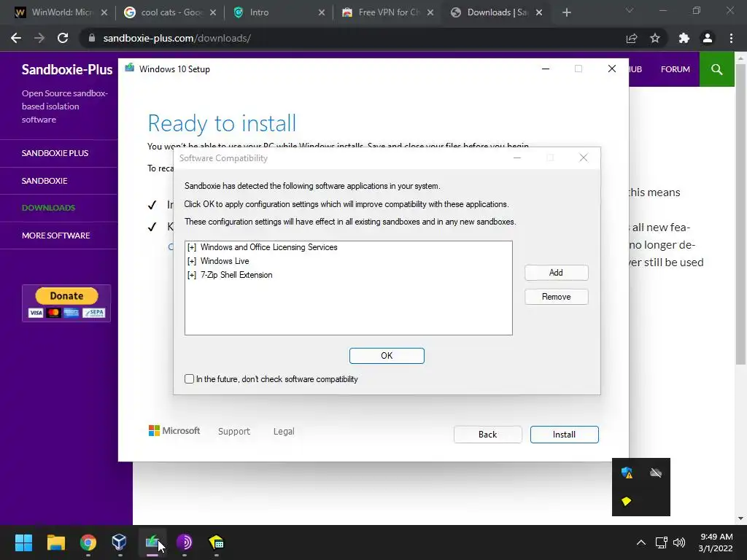Viewport: 747px width, 560px height.
Task: Click OK in Software Compatibility dialog
Action: click(x=387, y=356)
